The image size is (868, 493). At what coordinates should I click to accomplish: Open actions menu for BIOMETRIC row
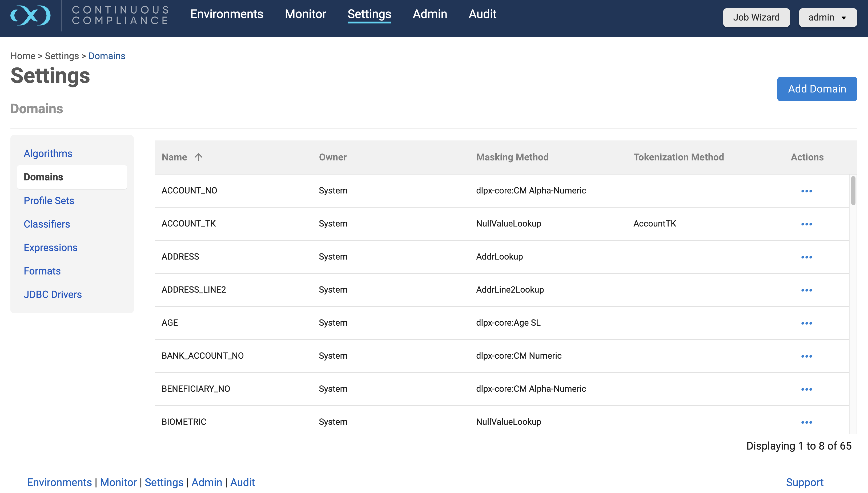(x=806, y=422)
